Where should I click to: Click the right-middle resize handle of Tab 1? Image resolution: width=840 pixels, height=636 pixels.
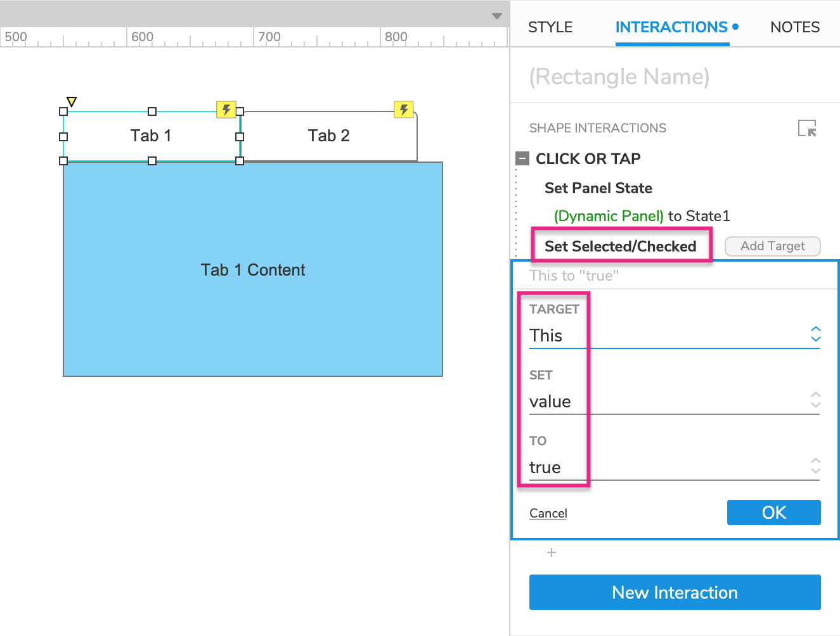(x=240, y=136)
